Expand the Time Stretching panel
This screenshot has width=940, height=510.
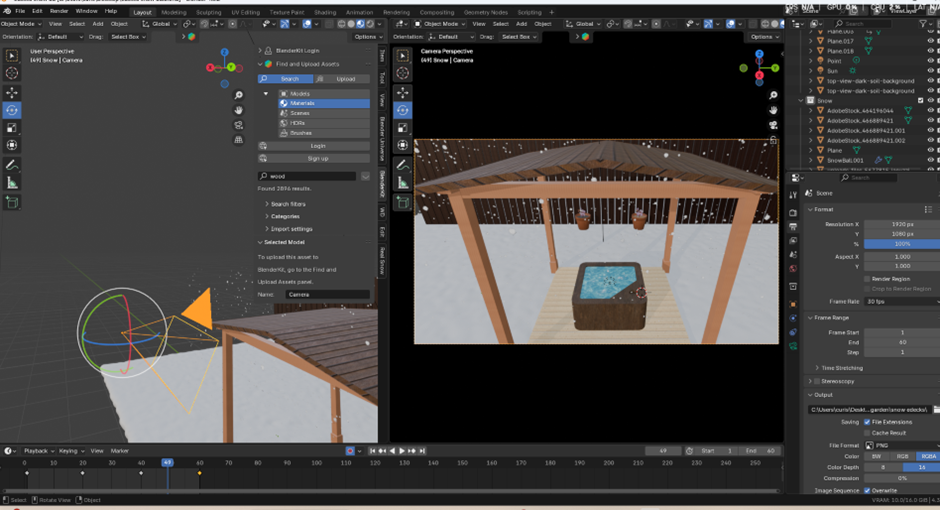click(x=840, y=368)
